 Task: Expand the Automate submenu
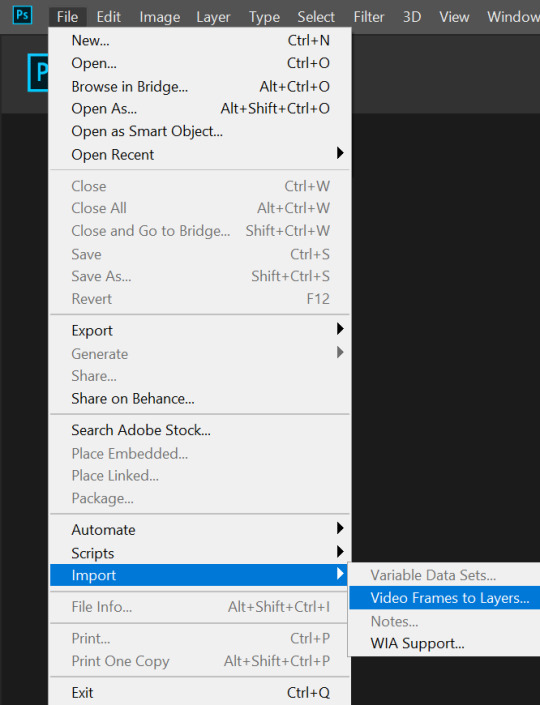pos(200,530)
